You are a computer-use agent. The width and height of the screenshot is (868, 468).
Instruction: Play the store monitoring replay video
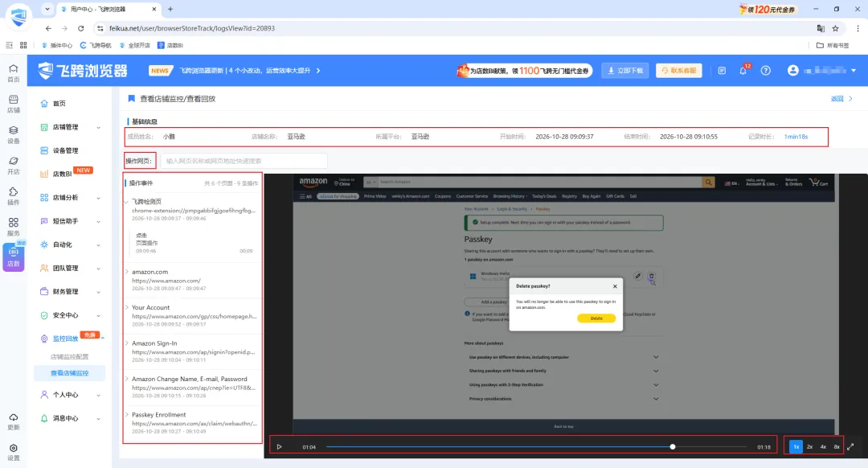(280, 447)
